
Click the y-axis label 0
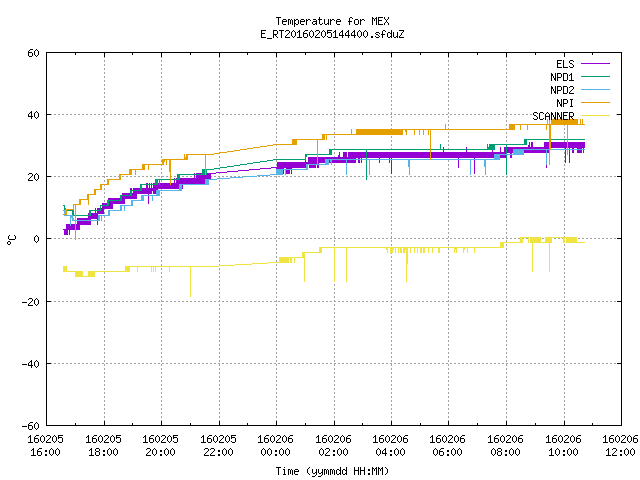tap(36, 239)
